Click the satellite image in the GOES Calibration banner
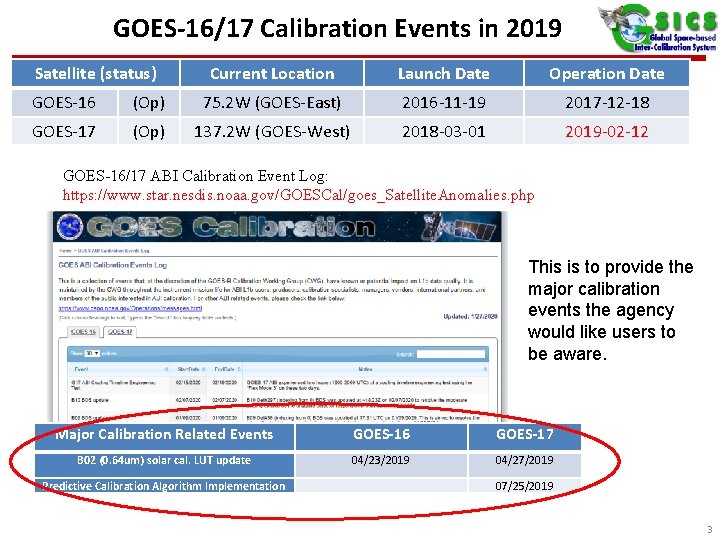The width and height of the screenshot is (720, 540). 459,227
